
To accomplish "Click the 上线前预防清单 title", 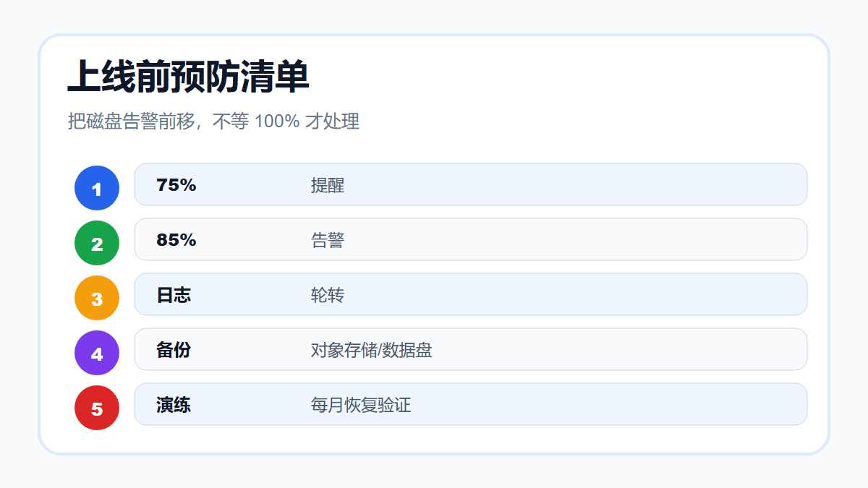I will click(x=189, y=77).
